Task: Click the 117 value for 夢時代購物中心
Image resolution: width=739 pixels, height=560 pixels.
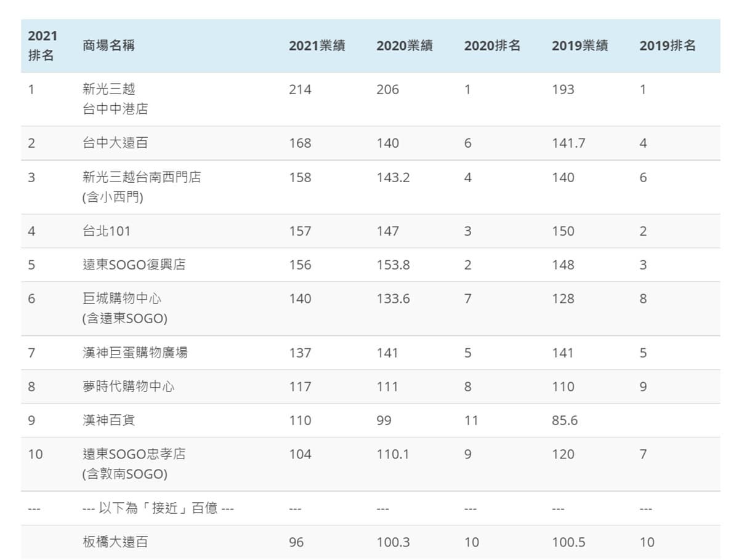Action: [300, 386]
